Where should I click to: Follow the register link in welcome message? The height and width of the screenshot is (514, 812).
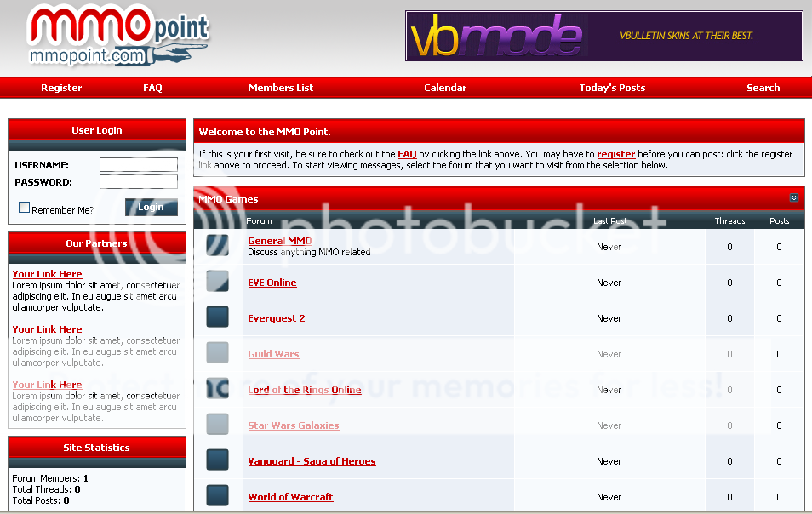615,154
